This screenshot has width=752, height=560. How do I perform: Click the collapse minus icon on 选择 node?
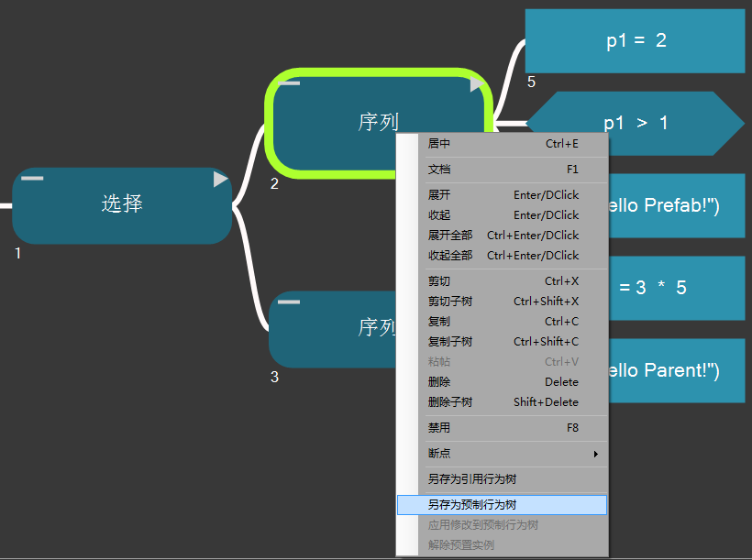tap(33, 177)
